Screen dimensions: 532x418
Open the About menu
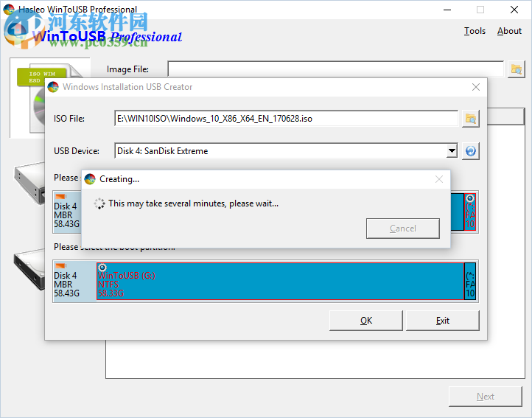tap(509, 31)
